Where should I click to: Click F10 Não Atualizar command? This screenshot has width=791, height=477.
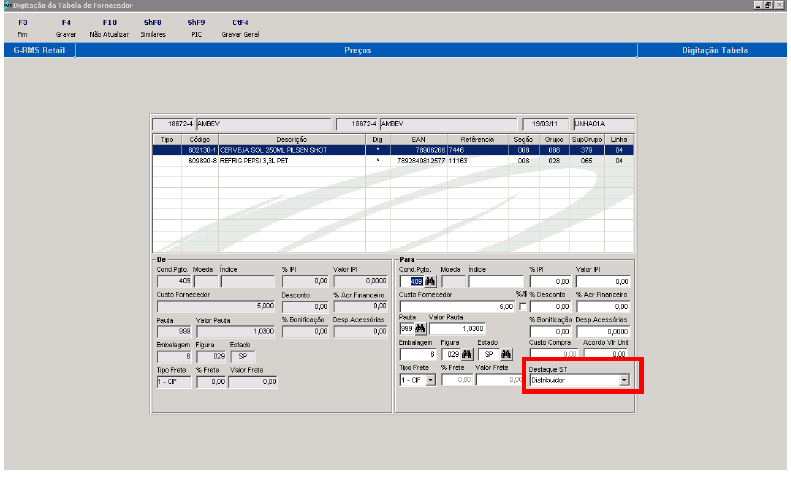tap(109, 28)
